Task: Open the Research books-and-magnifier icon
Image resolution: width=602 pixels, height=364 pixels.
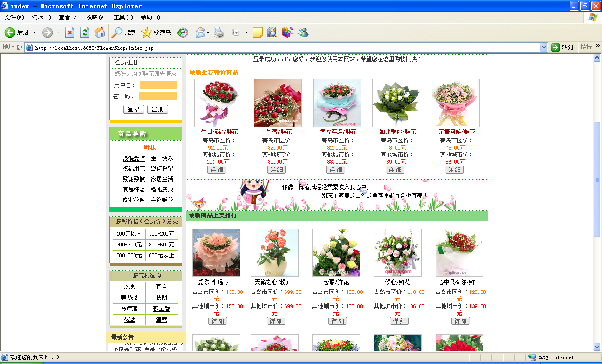Action: click(272, 32)
